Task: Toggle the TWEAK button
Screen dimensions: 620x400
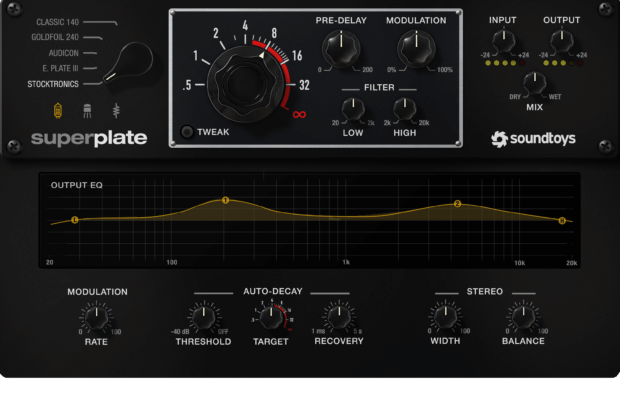Action: coord(187,132)
